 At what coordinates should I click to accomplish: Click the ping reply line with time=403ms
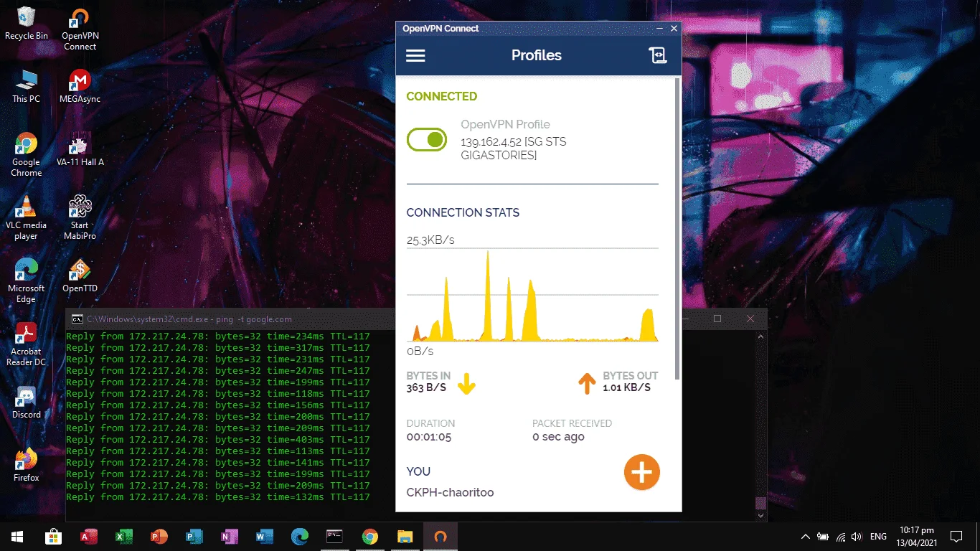point(218,440)
